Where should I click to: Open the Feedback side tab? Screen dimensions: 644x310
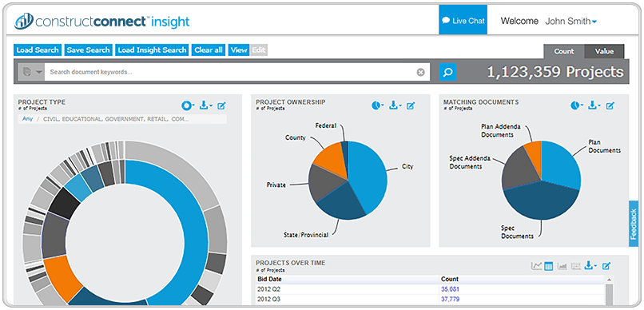tap(634, 224)
